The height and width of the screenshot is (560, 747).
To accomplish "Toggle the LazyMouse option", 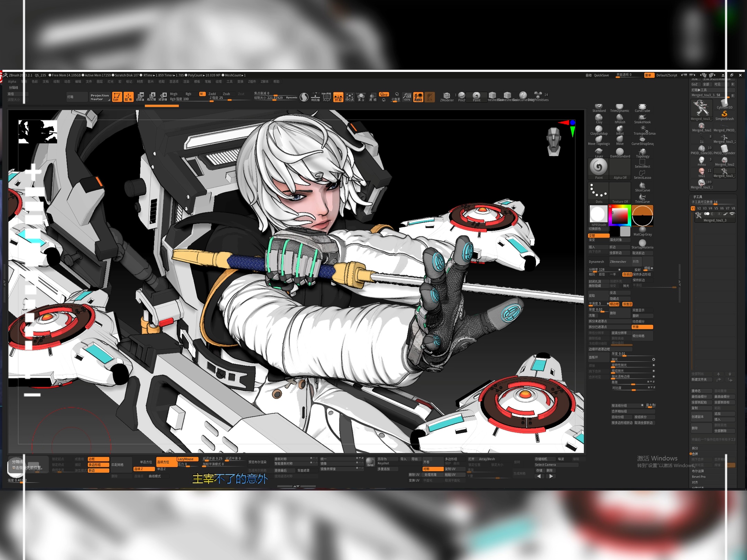I will pyautogui.click(x=187, y=459).
